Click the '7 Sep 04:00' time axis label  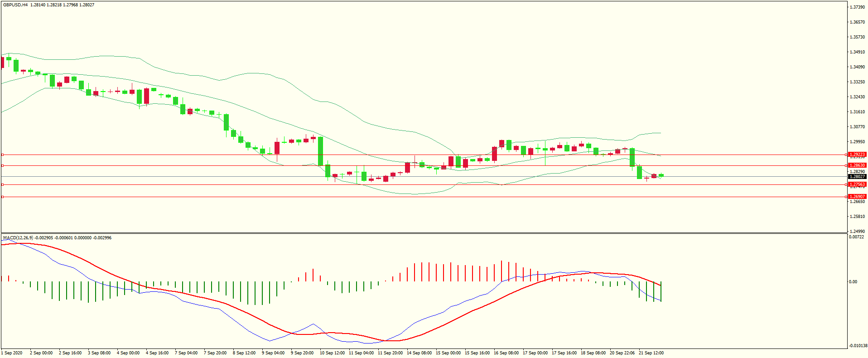[x=186, y=353]
